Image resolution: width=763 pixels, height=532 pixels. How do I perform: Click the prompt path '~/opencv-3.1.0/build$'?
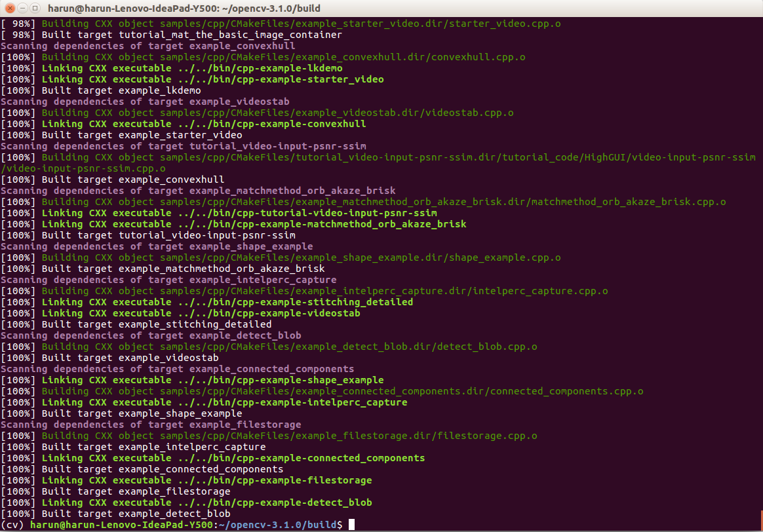click(x=281, y=525)
